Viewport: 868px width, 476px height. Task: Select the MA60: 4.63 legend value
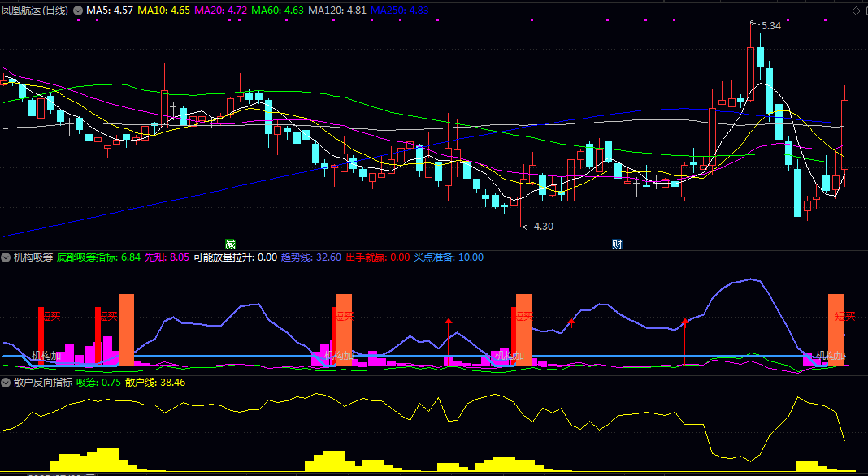[277, 11]
